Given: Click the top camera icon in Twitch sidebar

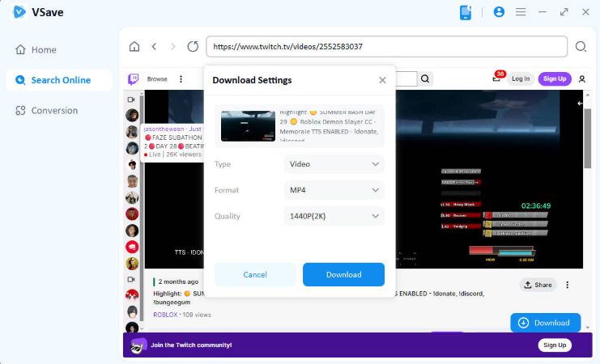Looking at the screenshot, I should pos(131,99).
